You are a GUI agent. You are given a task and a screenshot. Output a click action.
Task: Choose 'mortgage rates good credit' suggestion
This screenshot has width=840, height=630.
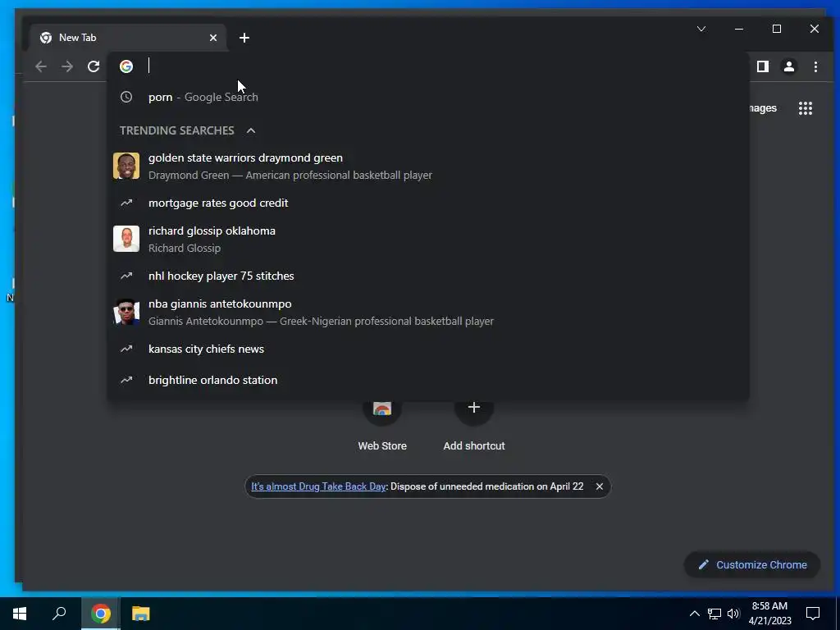point(428,203)
